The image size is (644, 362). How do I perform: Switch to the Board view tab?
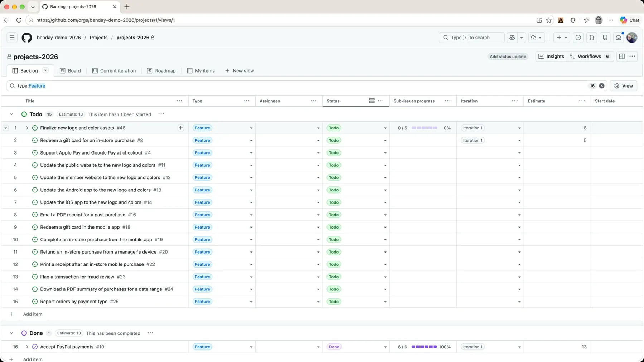point(71,71)
